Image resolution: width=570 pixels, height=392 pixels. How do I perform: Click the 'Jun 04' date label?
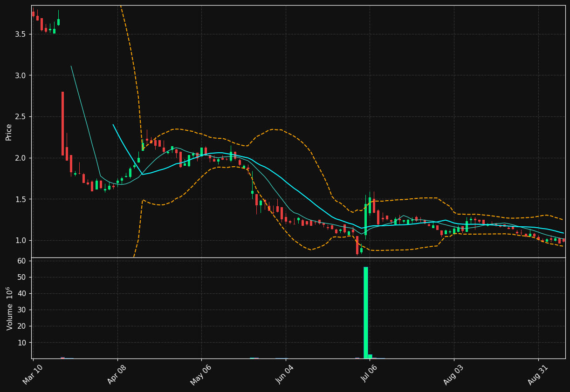pos(285,374)
